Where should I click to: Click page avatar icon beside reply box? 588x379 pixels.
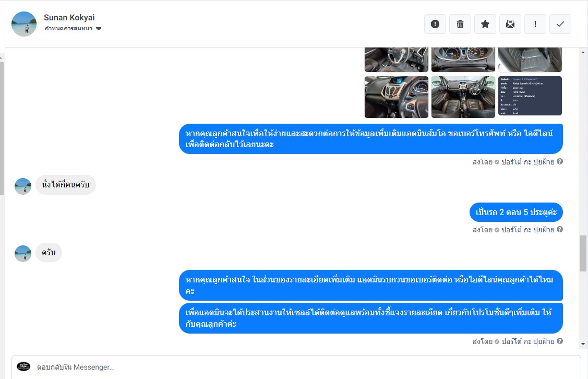23,366
